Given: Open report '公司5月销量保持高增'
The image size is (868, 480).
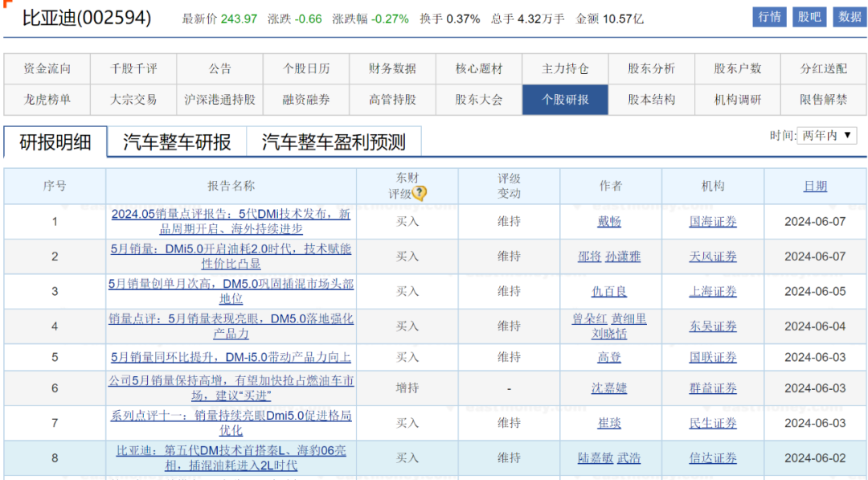Looking at the screenshot, I should tap(231, 388).
